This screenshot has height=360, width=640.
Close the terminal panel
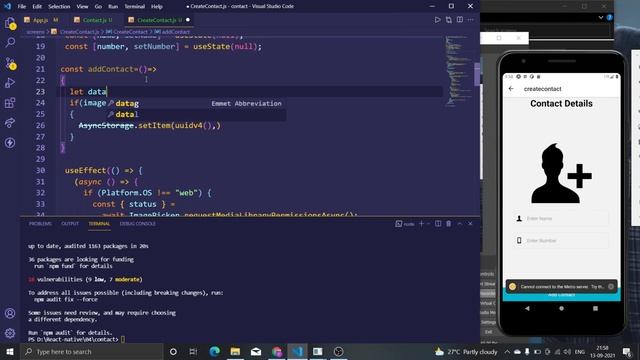[470, 224]
